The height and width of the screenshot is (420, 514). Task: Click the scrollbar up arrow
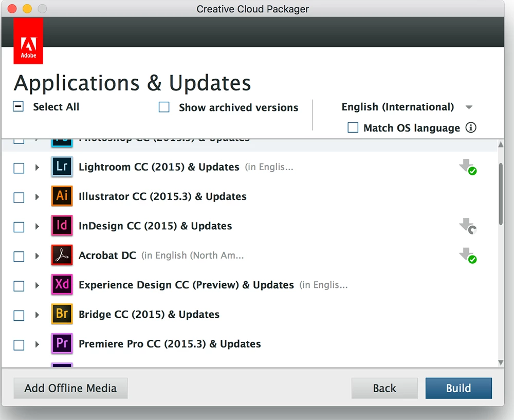(x=501, y=144)
